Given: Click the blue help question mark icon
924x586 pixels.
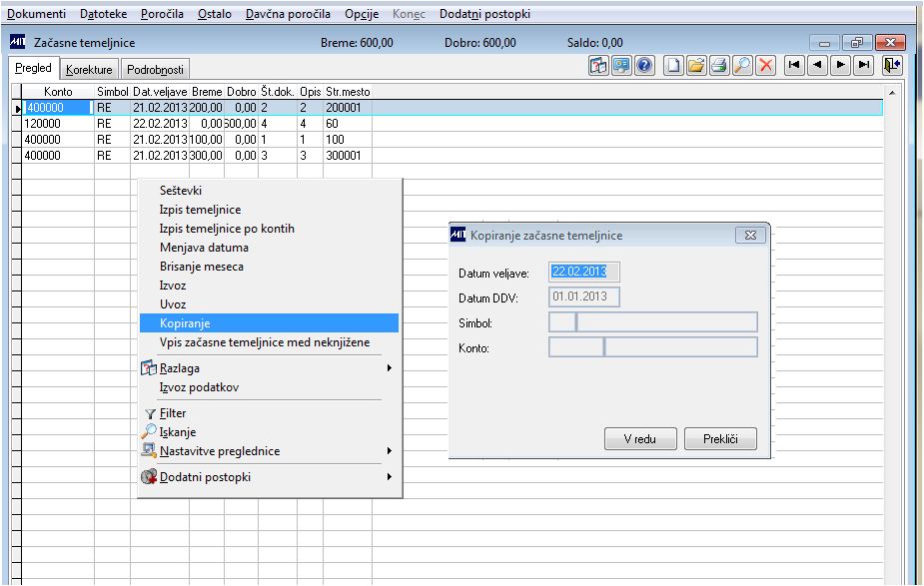Looking at the screenshot, I should tap(644, 65).
